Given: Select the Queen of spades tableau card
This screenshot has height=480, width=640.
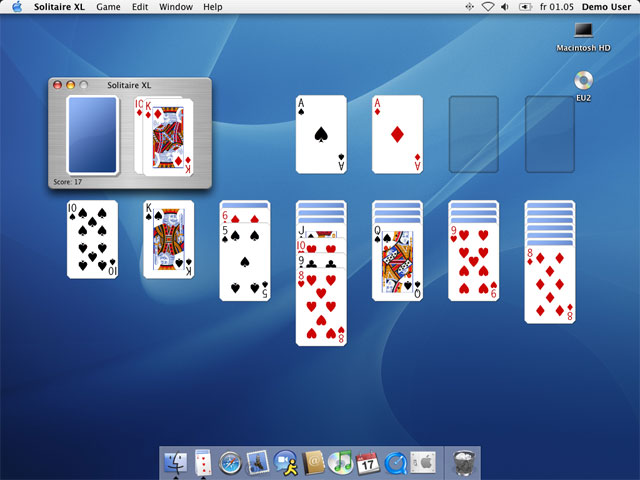Looking at the screenshot, I should tap(397, 262).
